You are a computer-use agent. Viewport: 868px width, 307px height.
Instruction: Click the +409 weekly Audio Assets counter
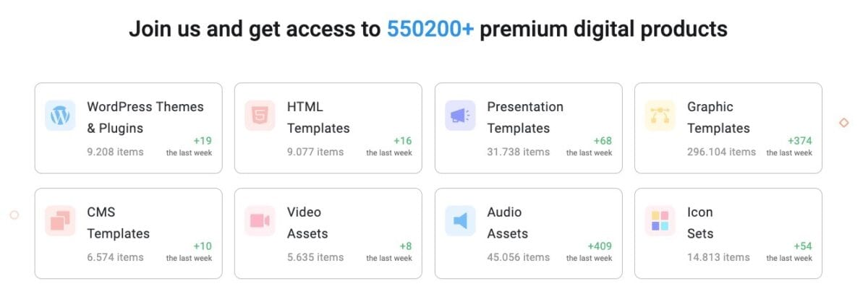point(600,246)
